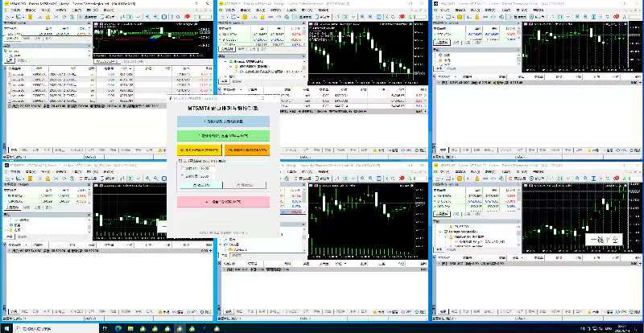644x333 pixels.
Task: Tick the first option checkbox inside the dialog group
Action: point(183,168)
